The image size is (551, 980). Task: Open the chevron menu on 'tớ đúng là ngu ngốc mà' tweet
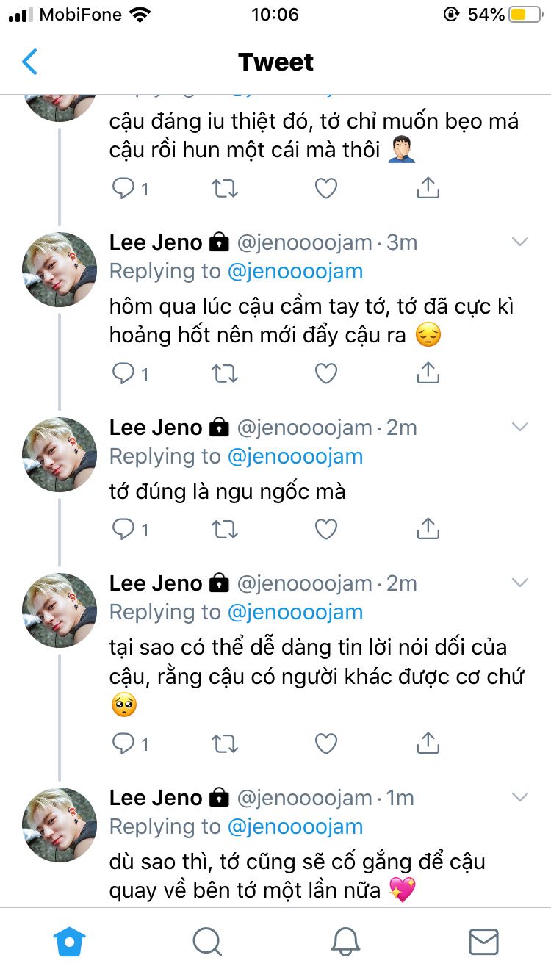point(520,427)
